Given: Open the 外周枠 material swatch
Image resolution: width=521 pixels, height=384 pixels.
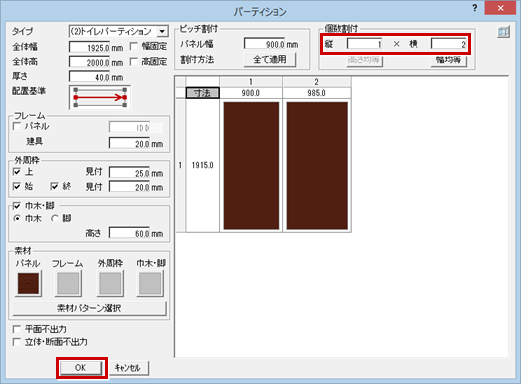Looking at the screenshot, I should 110,283.
